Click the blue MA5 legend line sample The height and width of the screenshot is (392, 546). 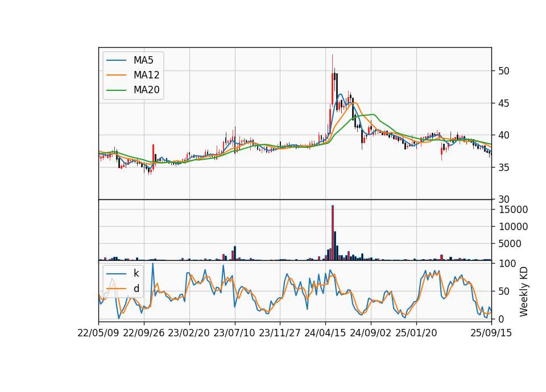(x=116, y=60)
